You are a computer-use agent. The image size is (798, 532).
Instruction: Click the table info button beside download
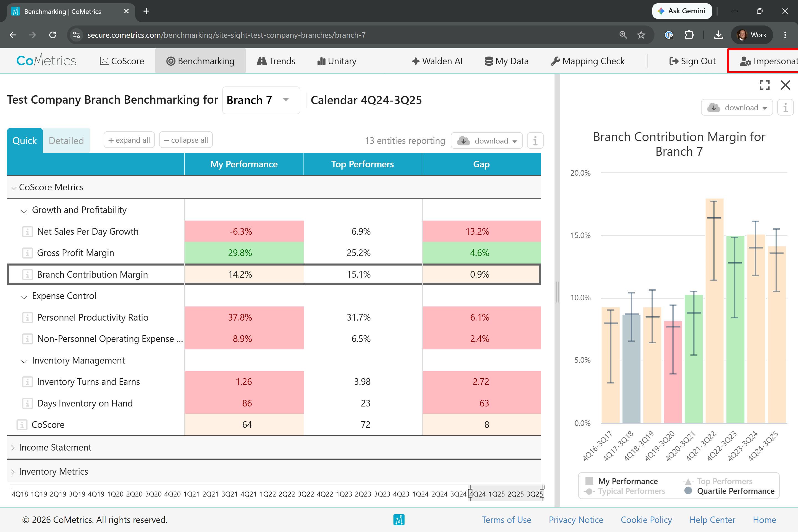535,140
